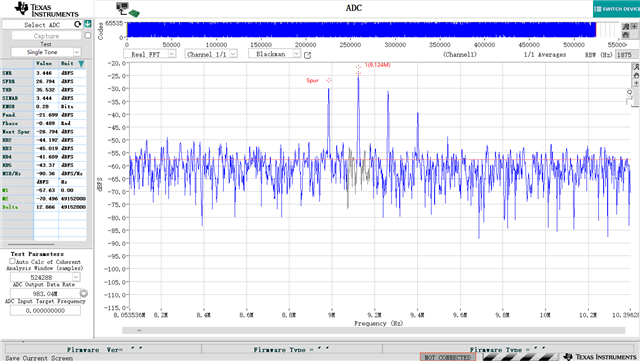The width and height of the screenshot is (640, 361).
Task: Select the home icon in codes graph palette
Action: [x=626, y=35]
